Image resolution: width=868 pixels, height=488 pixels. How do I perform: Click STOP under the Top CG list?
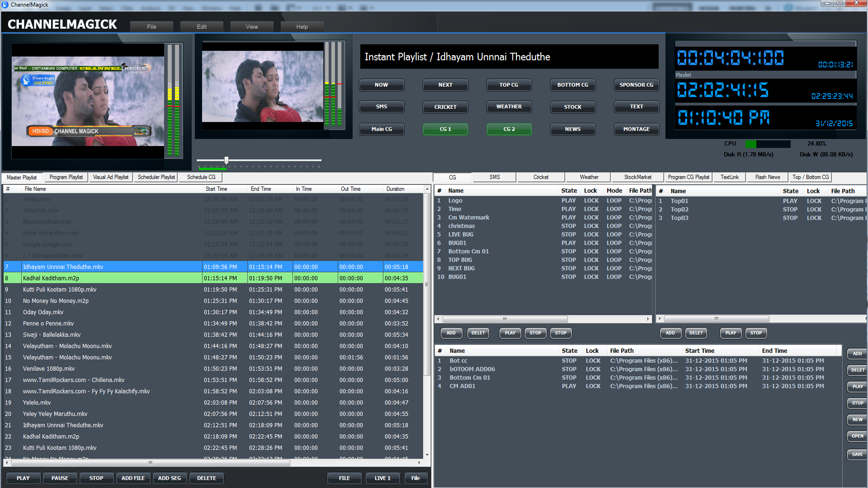(756, 333)
